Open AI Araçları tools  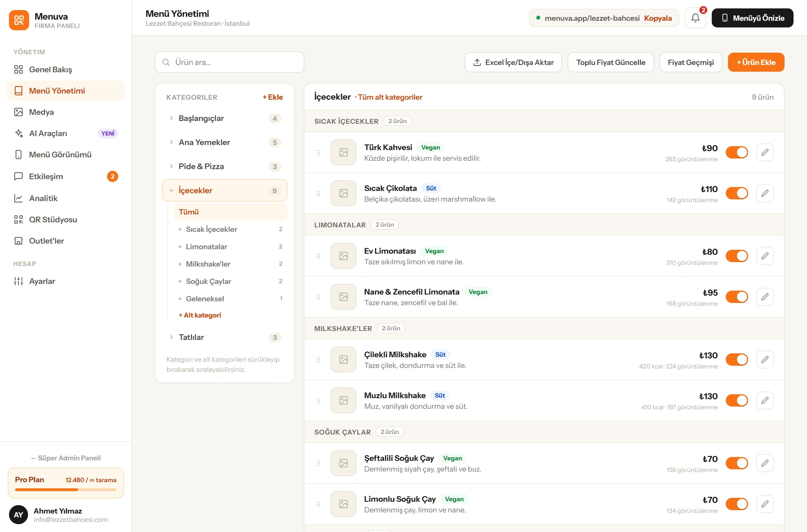click(66, 133)
